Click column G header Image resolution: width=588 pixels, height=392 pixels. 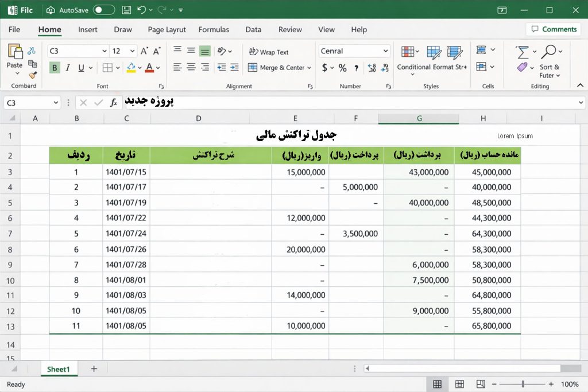tap(419, 118)
